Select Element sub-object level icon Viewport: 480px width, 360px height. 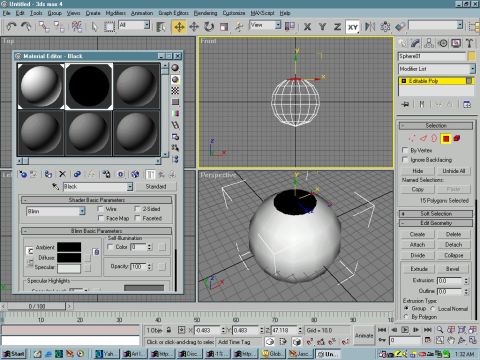(457, 138)
